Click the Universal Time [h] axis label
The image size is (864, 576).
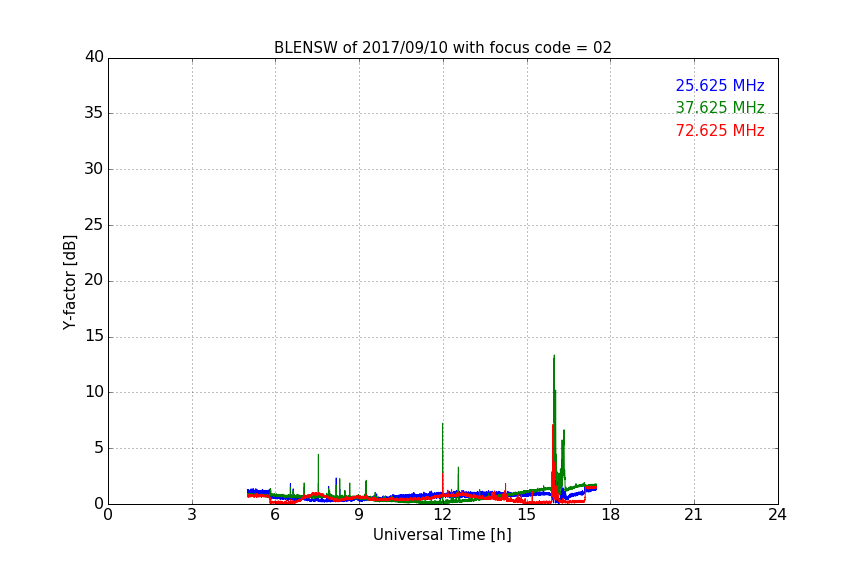(x=442, y=535)
